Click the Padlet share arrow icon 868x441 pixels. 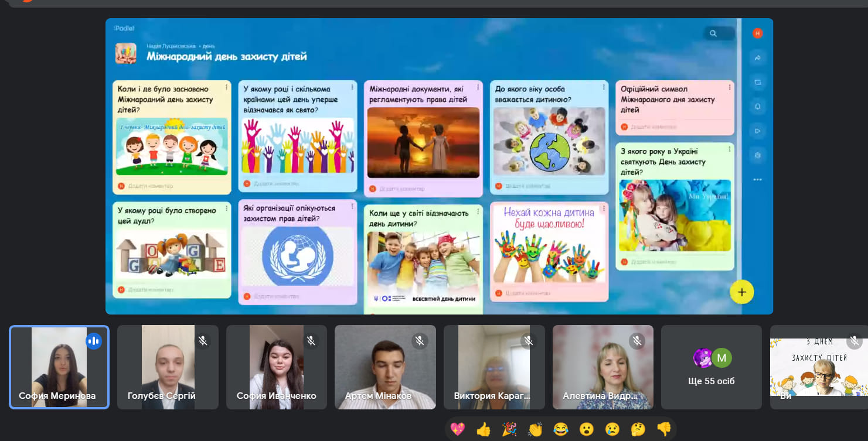coord(757,58)
